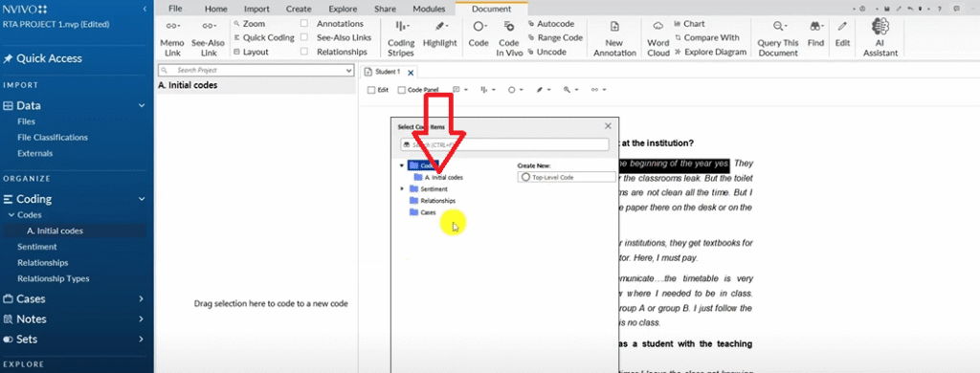This screenshot has width=980, height=373.
Task: Expand the Sets section in sidebar
Action: 142,340
